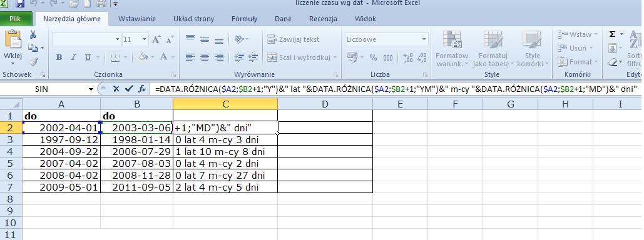Click the Clear eraser icon
The width and height of the screenshot is (644, 240).
point(613,62)
